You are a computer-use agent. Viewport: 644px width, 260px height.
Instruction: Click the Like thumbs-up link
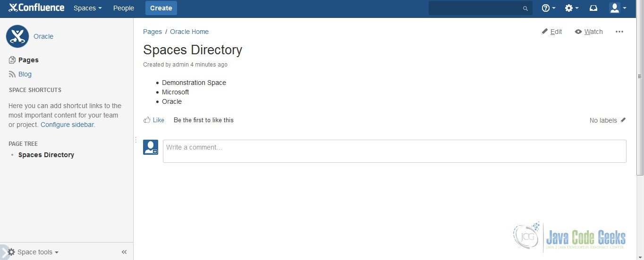(x=154, y=120)
